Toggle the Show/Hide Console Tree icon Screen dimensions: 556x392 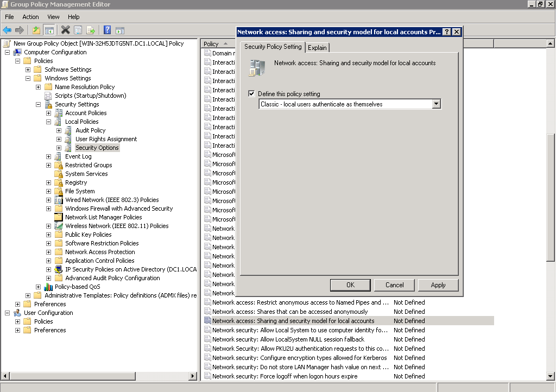click(49, 30)
